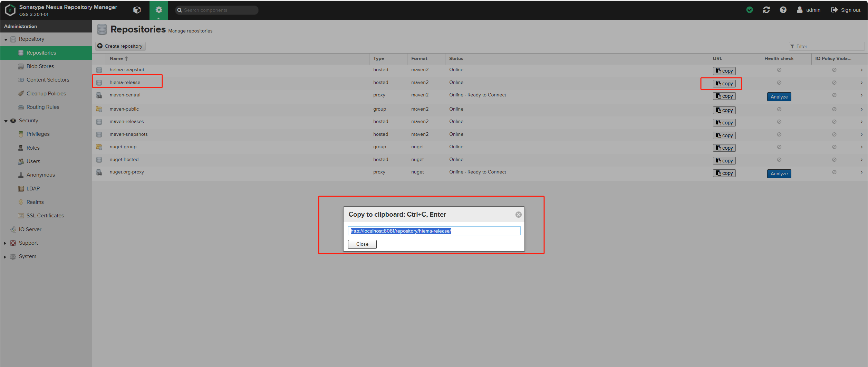
Task: Sort by Status column header
Action: pyautogui.click(x=577, y=59)
